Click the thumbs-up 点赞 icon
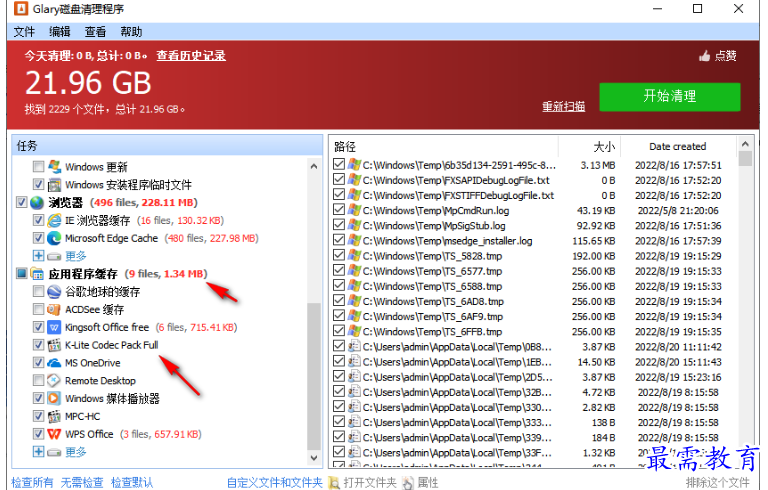Screen dimensions: 768x490 [x=704, y=56]
